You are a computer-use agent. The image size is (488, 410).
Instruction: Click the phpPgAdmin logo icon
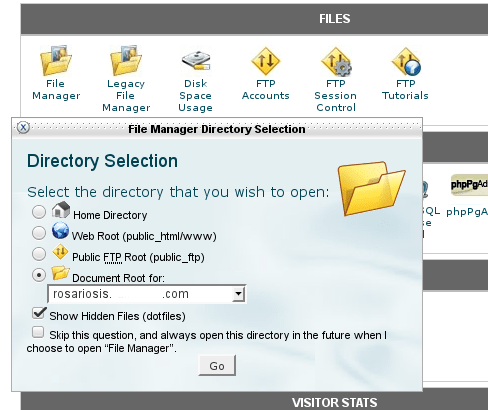(x=469, y=185)
